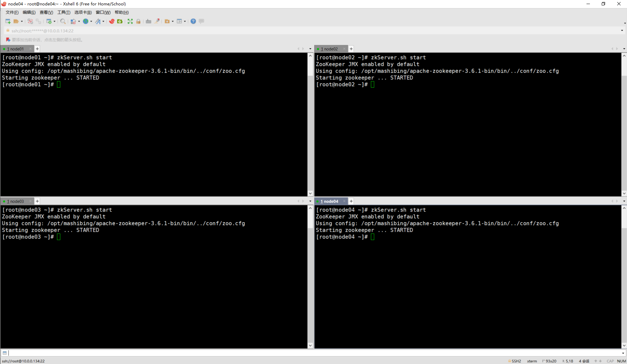
Task: Open the 查看(V) menu
Action: pos(46,12)
